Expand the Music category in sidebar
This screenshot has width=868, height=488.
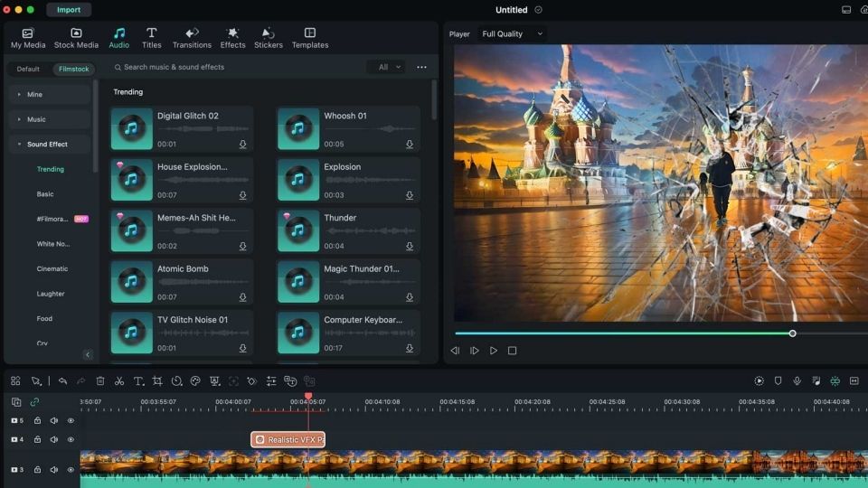[36, 119]
